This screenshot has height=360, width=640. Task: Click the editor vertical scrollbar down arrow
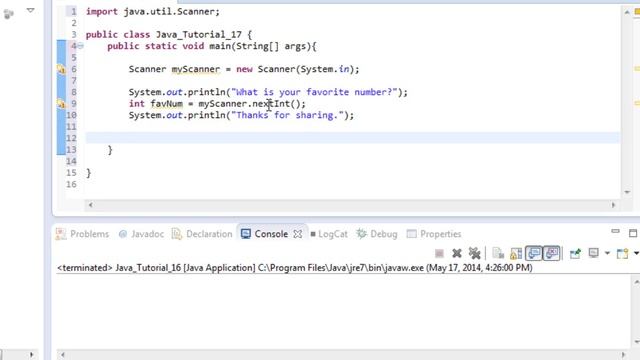pyautogui.click(x=627, y=192)
